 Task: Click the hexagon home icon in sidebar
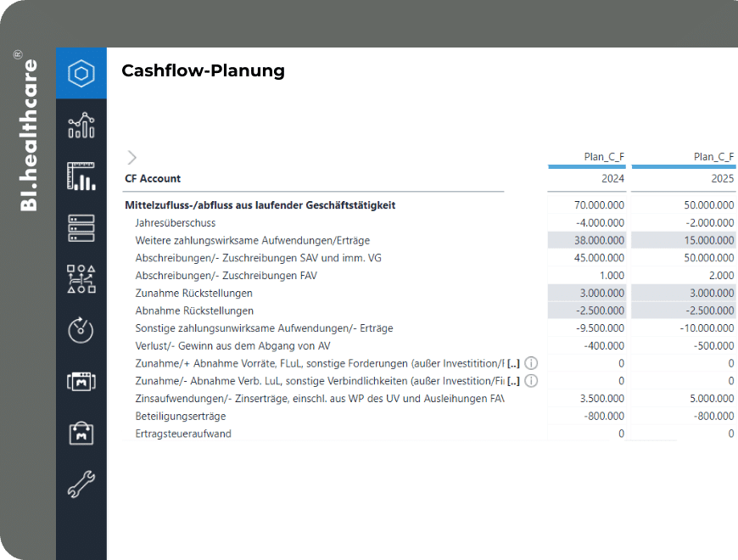81,74
